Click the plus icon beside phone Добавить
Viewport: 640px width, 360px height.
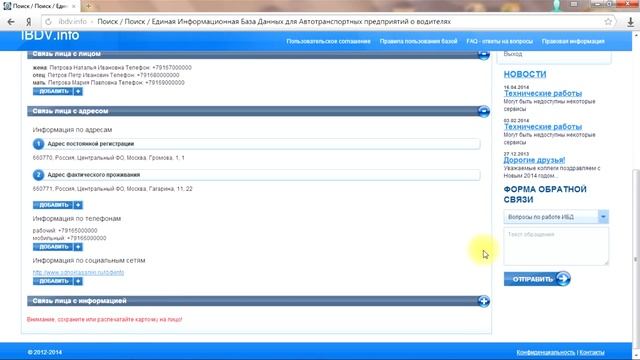tap(78, 247)
